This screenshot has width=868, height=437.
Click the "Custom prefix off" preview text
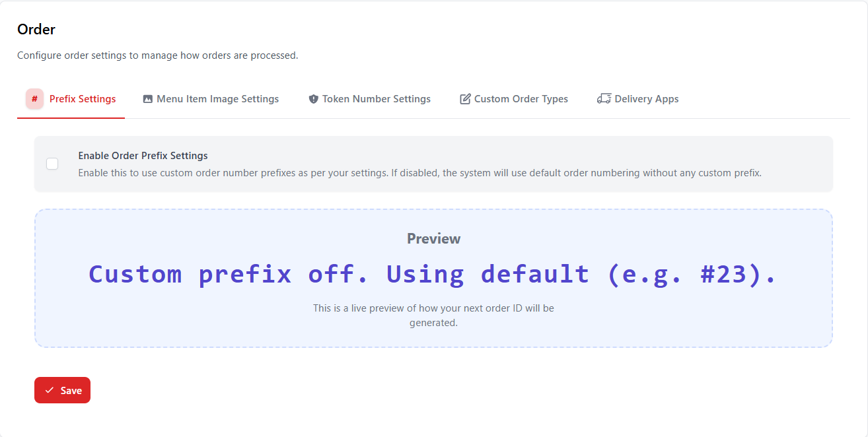433,274
